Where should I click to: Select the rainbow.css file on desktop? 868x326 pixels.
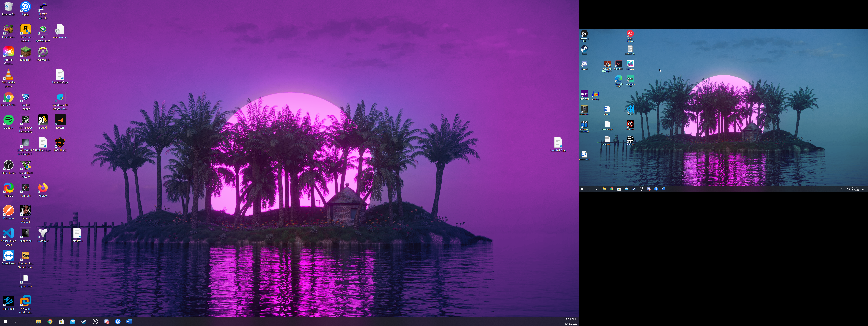(x=60, y=30)
